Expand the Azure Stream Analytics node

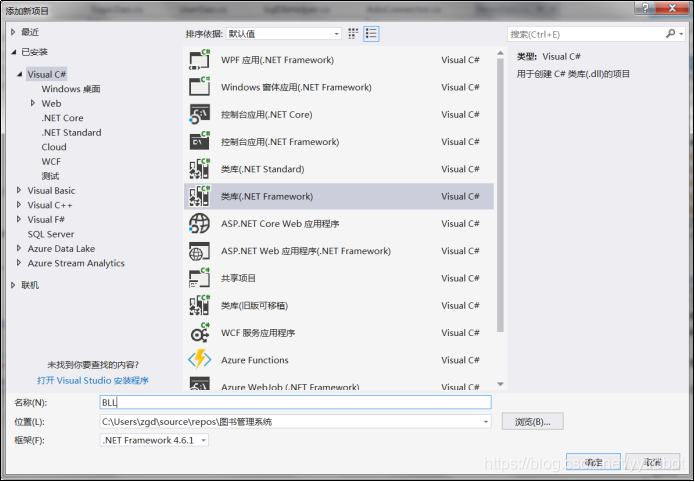(x=19, y=263)
